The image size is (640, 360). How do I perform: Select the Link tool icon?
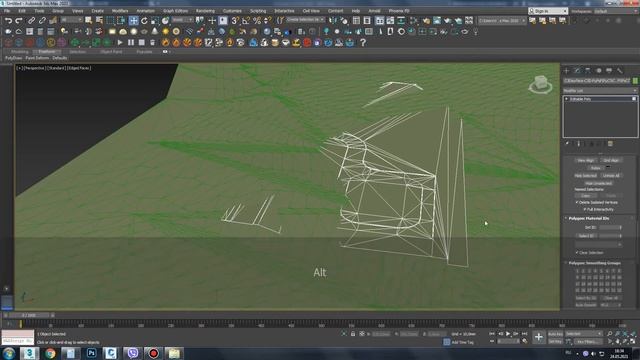[x=31, y=20]
